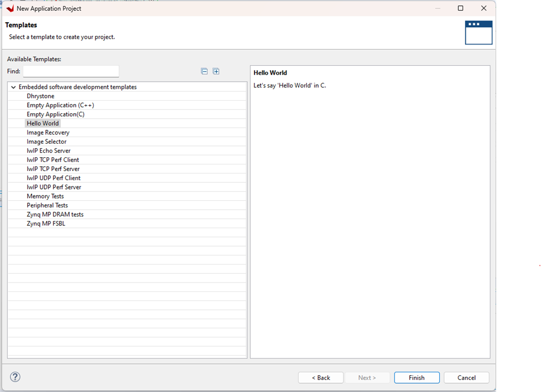Select the Empty Application (C++) template

pos(60,105)
